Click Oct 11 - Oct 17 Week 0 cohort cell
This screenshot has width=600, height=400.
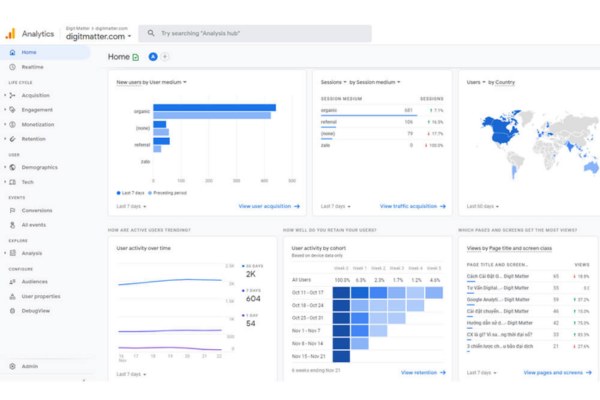[x=341, y=292]
